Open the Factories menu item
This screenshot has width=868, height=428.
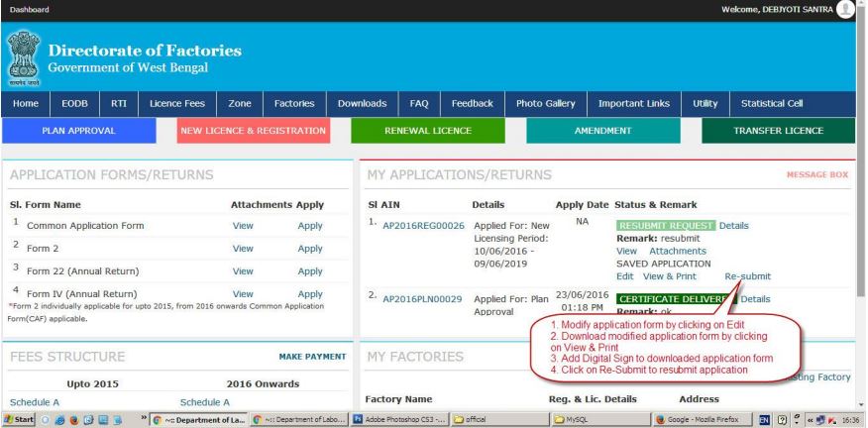pyautogui.click(x=293, y=103)
